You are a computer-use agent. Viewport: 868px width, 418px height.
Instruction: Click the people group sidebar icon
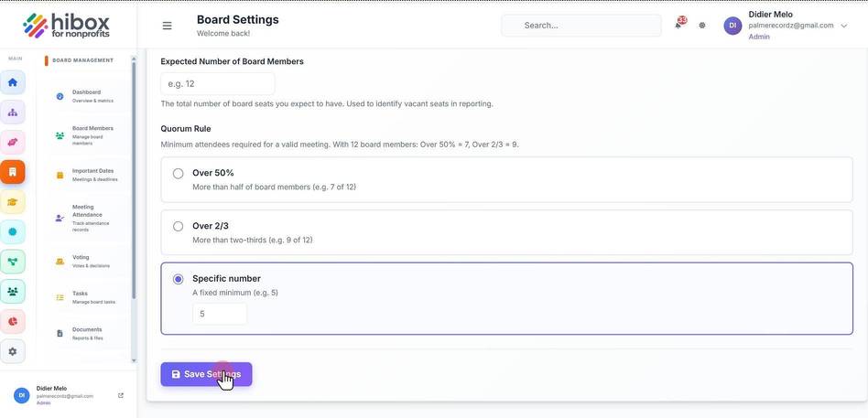pyautogui.click(x=13, y=292)
